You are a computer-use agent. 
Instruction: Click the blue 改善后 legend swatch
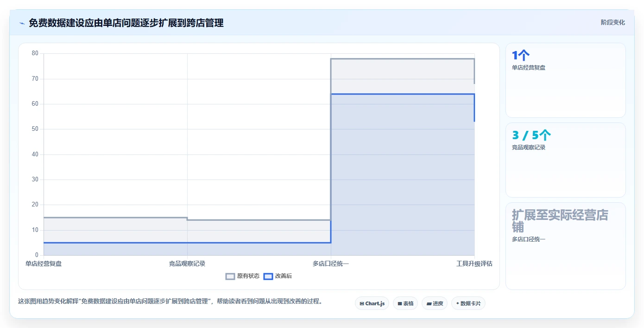(x=268, y=276)
